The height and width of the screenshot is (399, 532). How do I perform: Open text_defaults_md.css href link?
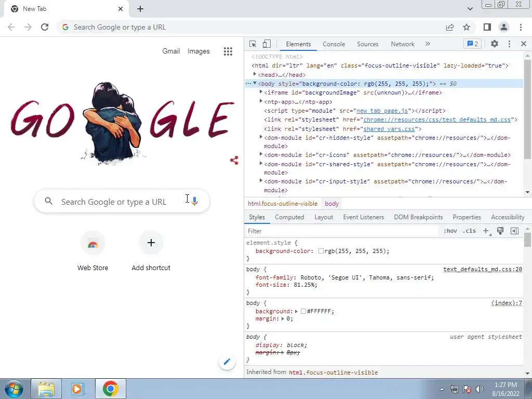click(x=437, y=120)
